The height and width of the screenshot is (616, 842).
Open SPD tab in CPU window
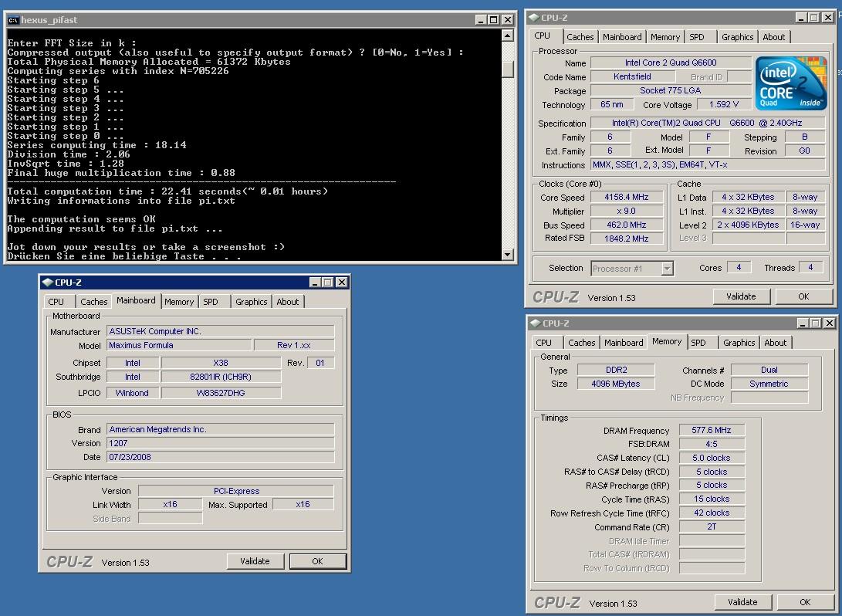point(696,37)
